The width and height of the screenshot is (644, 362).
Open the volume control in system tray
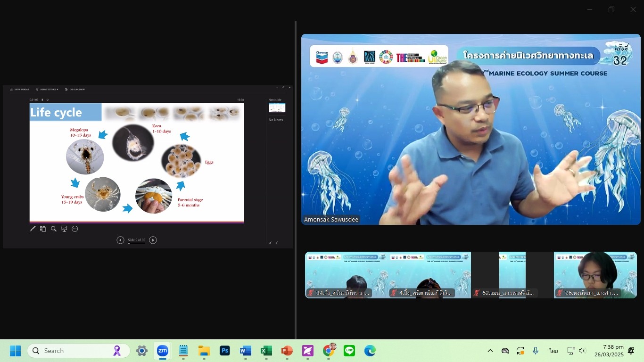coord(582,351)
